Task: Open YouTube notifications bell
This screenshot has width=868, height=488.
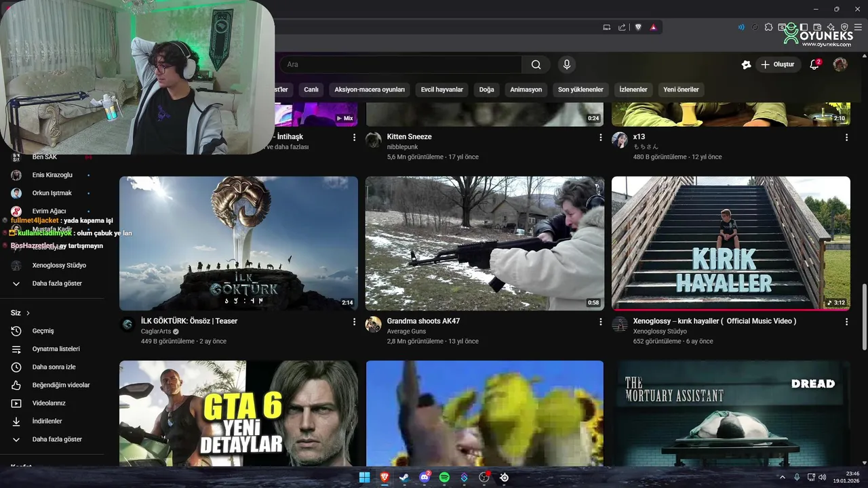Action: click(815, 64)
